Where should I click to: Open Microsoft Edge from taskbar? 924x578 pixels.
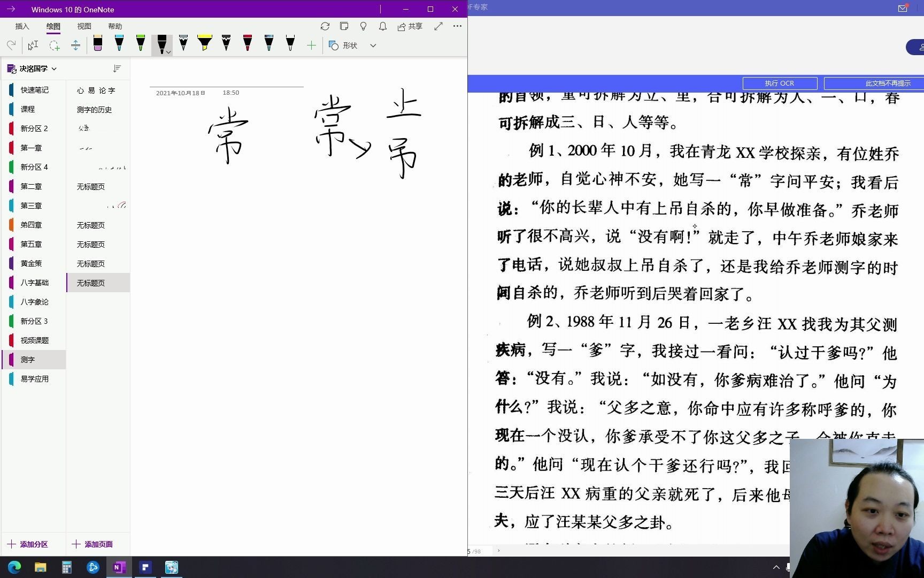coord(14,567)
